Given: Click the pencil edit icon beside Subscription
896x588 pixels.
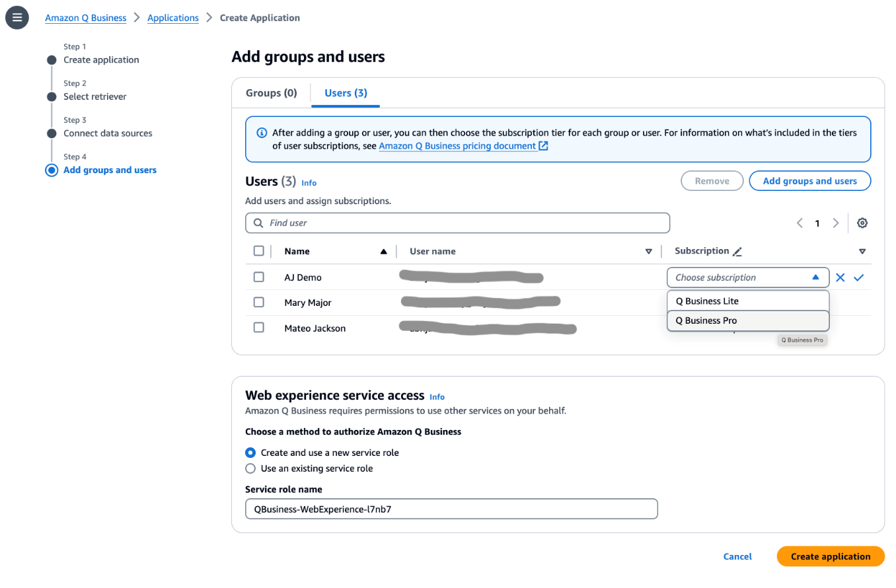Looking at the screenshot, I should point(737,252).
